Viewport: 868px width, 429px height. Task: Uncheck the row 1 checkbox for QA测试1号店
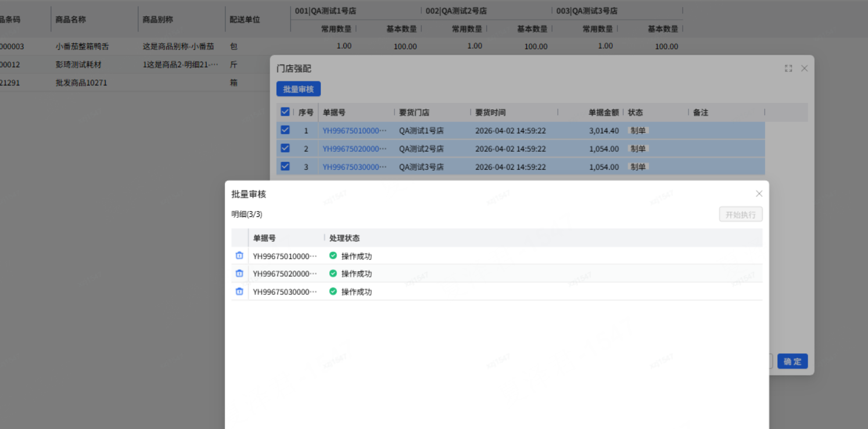coord(285,130)
